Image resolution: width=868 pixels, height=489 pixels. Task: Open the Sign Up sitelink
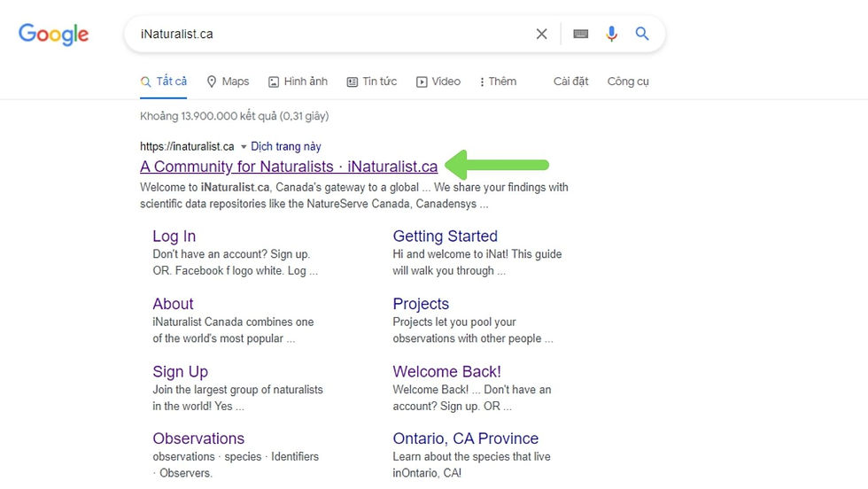[x=181, y=371]
